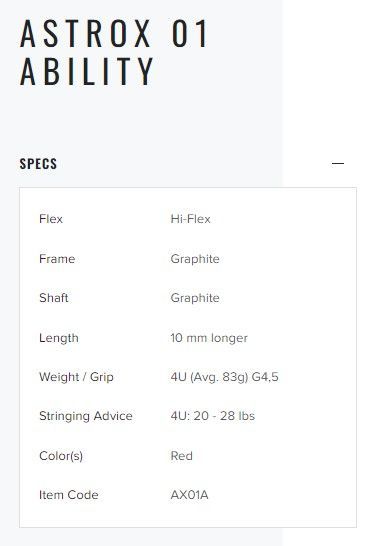Click the Stringing Advice label
The image size is (375, 546).
click(x=86, y=416)
